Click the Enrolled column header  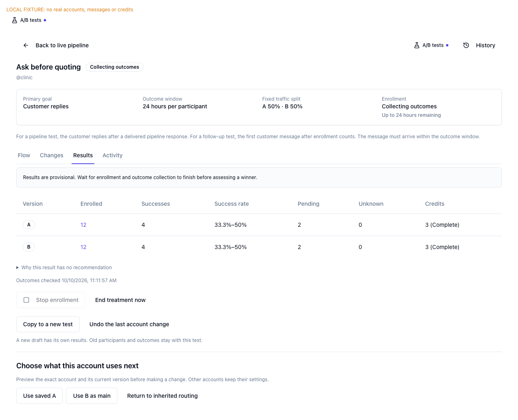click(x=91, y=204)
